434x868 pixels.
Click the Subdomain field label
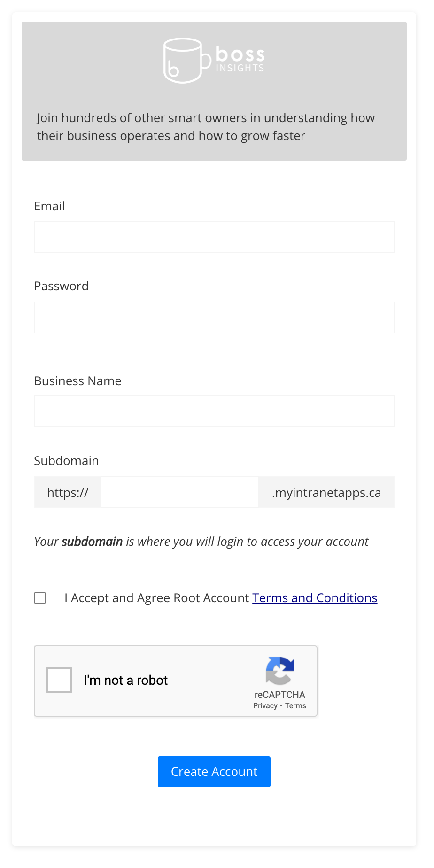pos(66,461)
